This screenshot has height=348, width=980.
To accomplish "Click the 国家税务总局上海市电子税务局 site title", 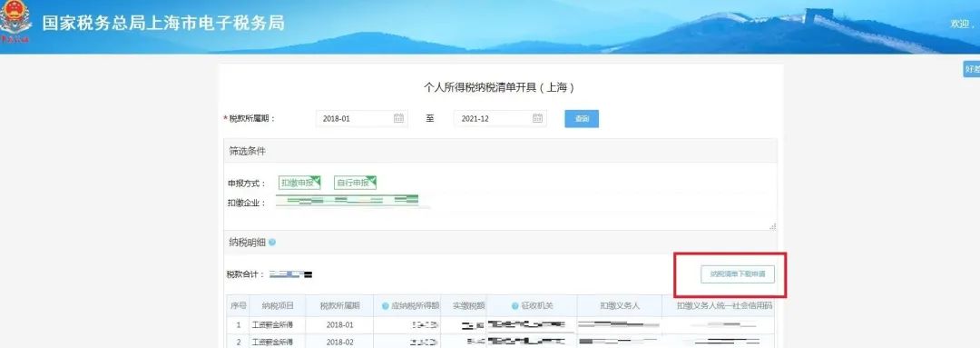I will click(x=163, y=23).
